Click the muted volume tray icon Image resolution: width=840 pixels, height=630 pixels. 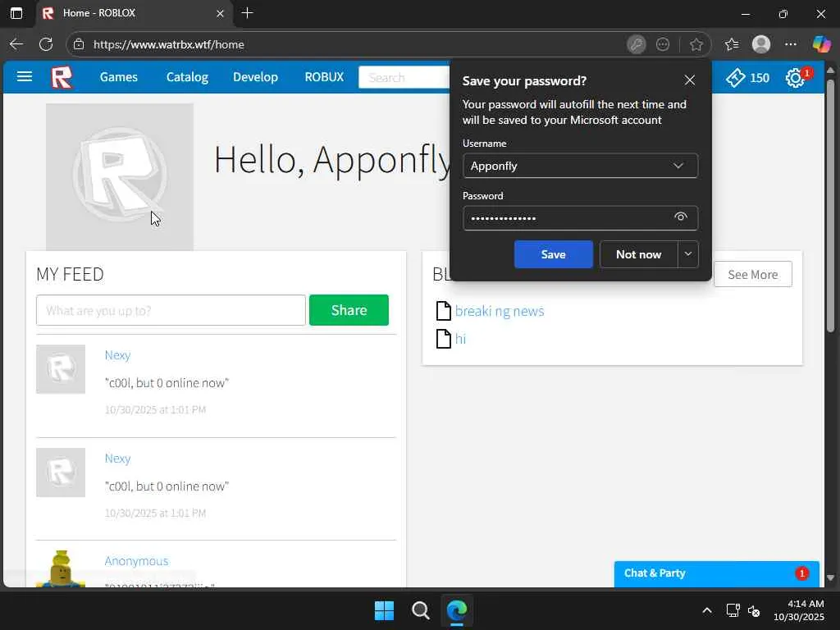755,610
